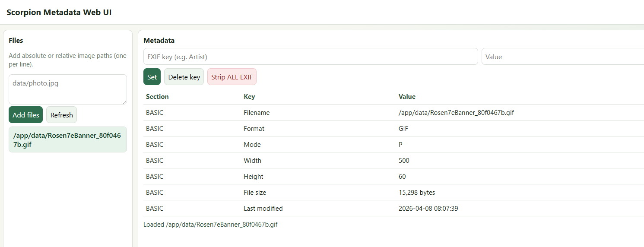This screenshot has height=247, width=644.
Task: Click the Mode row in metadata table
Action: click(252, 145)
